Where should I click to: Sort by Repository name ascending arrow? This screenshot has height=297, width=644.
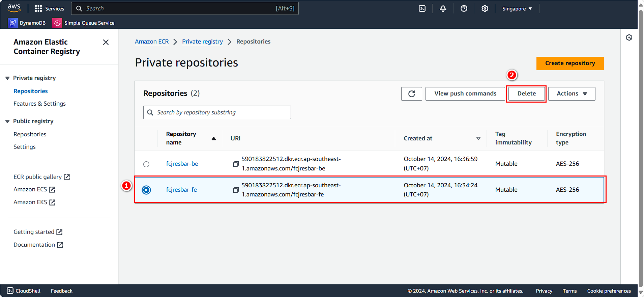pos(214,138)
